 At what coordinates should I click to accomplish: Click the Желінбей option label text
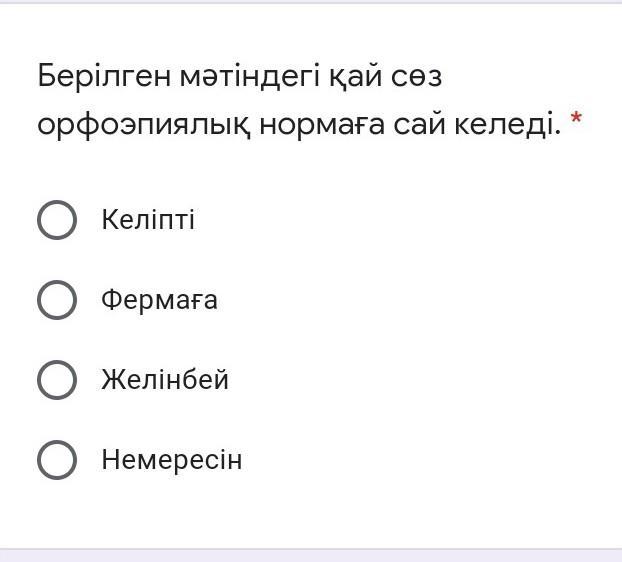(x=165, y=380)
